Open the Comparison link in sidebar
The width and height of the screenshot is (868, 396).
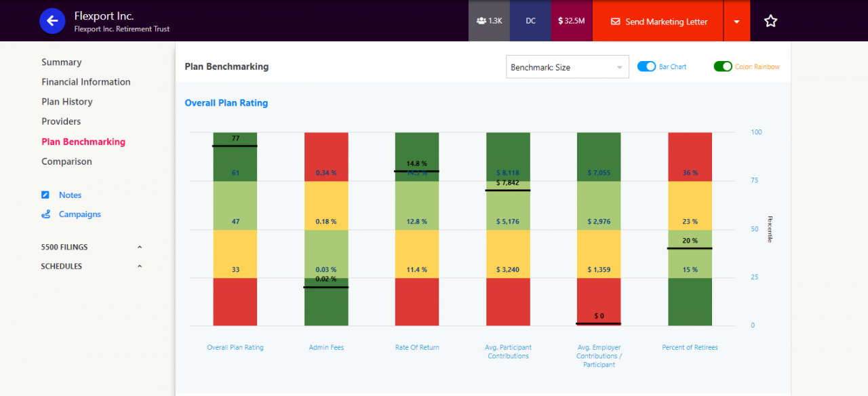coord(66,161)
